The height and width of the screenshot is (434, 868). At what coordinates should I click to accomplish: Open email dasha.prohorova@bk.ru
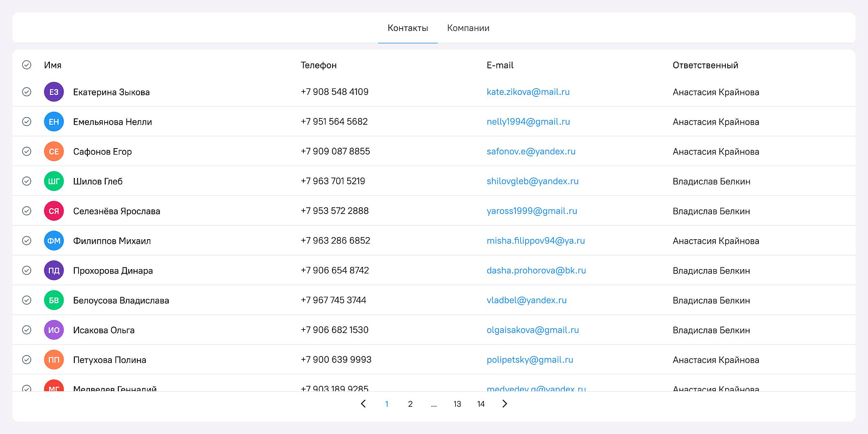pyautogui.click(x=536, y=271)
